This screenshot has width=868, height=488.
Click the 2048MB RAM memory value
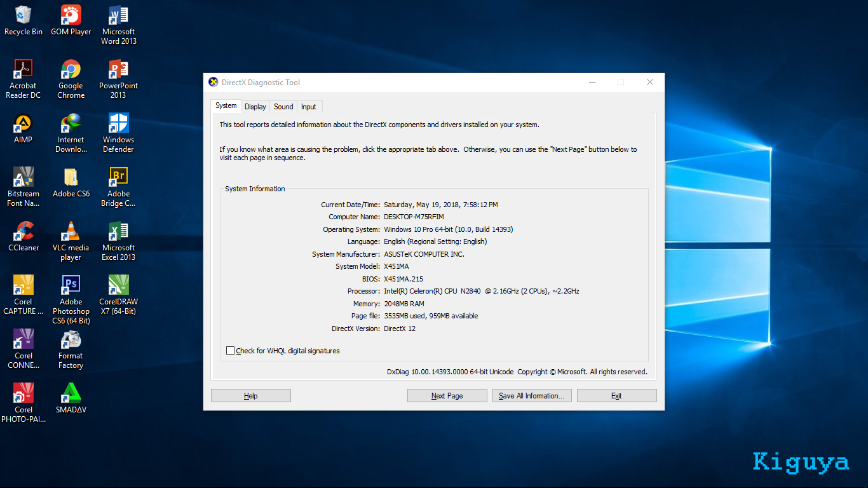pos(404,304)
